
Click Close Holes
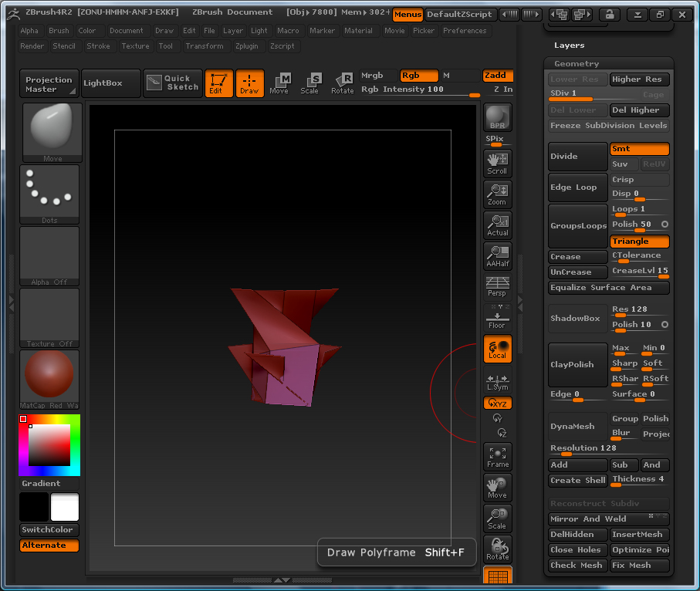click(577, 549)
